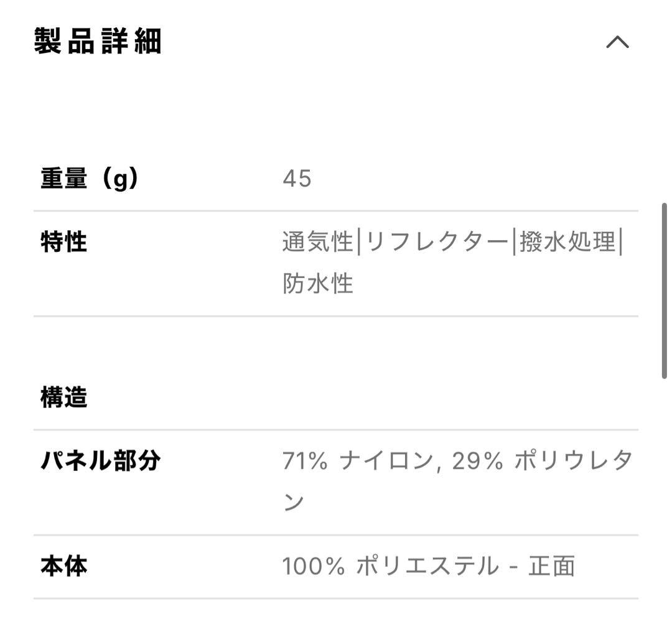This screenshot has height=632, width=672.
Task: Click the 通気性 feature text
Action: click(317, 242)
